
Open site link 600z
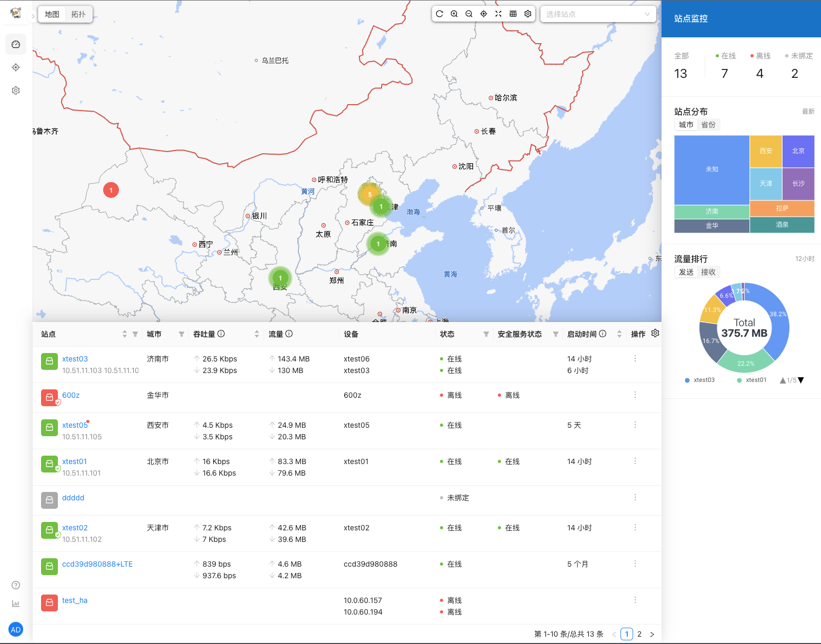pos(71,395)
